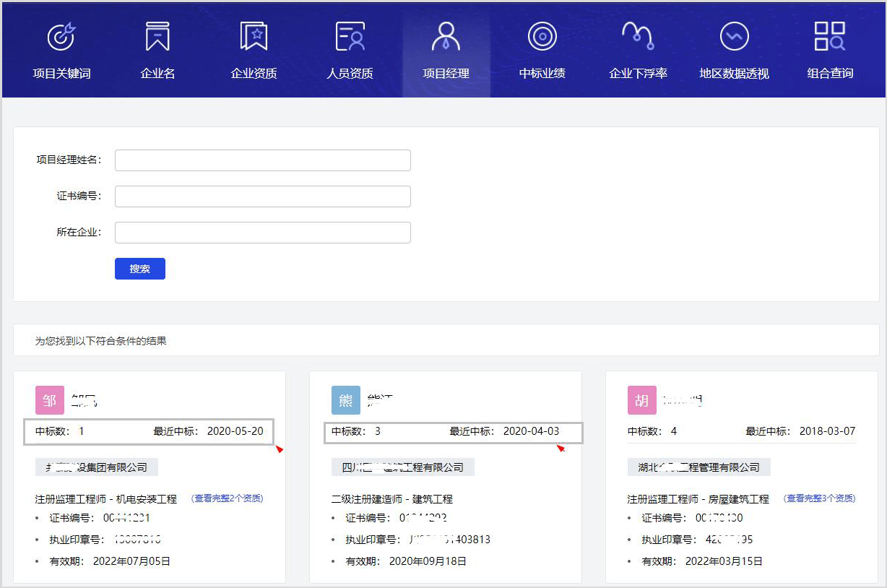This screenshot has width=887, height=588.
Task: Click into the 证书编号 input field
Action: coord(263,196)
